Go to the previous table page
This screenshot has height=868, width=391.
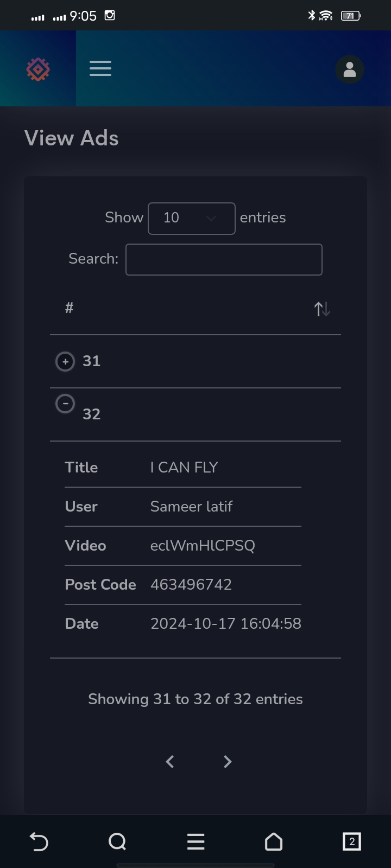click(x=170, y=762)
